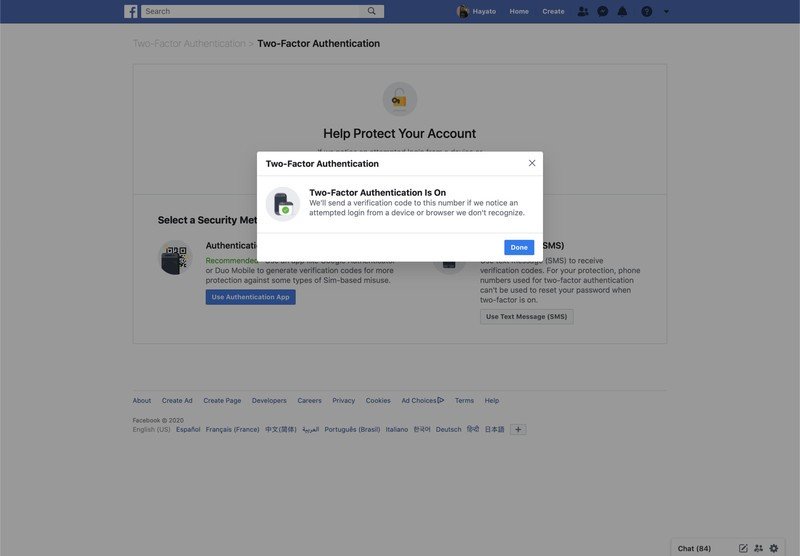Screen dimensions: 800x556
Task: Click the Ad Choices triangle icon
Action: [x=441, y=400]
